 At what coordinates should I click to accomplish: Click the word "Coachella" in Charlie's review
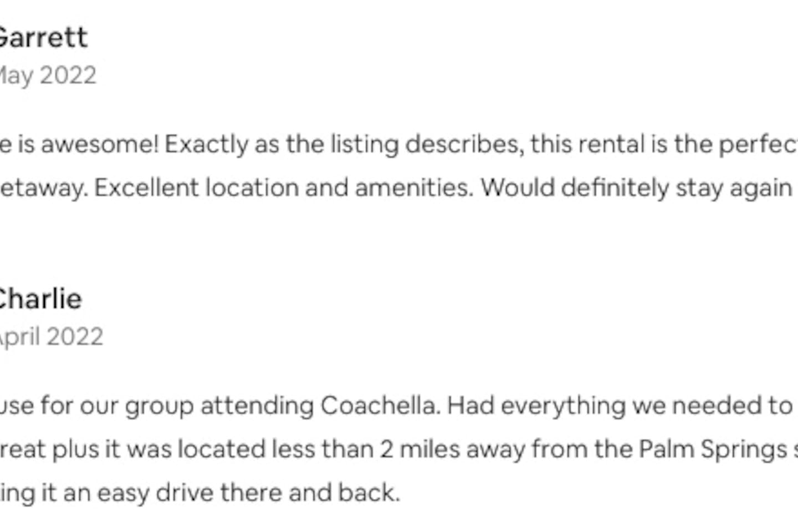[380, 406]
